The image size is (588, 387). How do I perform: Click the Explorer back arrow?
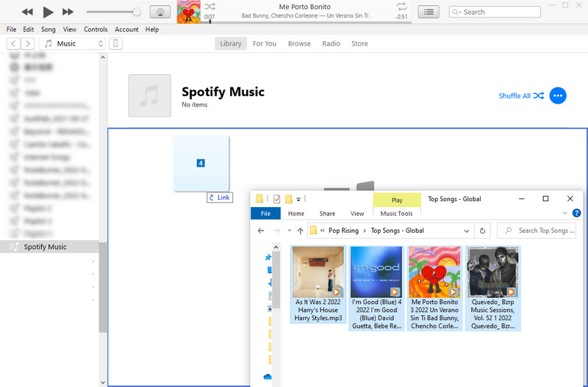[x=261, y=231]
